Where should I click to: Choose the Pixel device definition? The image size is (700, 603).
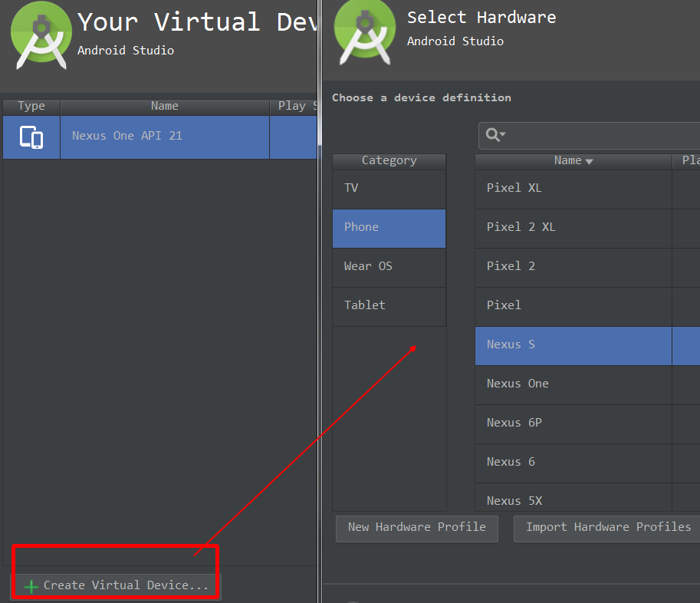(587, 306)
